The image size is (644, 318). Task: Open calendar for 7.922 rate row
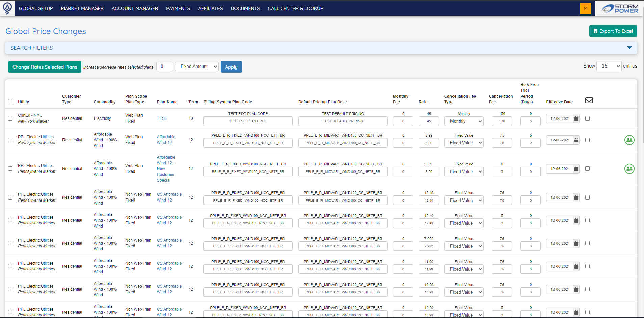pyautogui.click(x=576, y=243)
